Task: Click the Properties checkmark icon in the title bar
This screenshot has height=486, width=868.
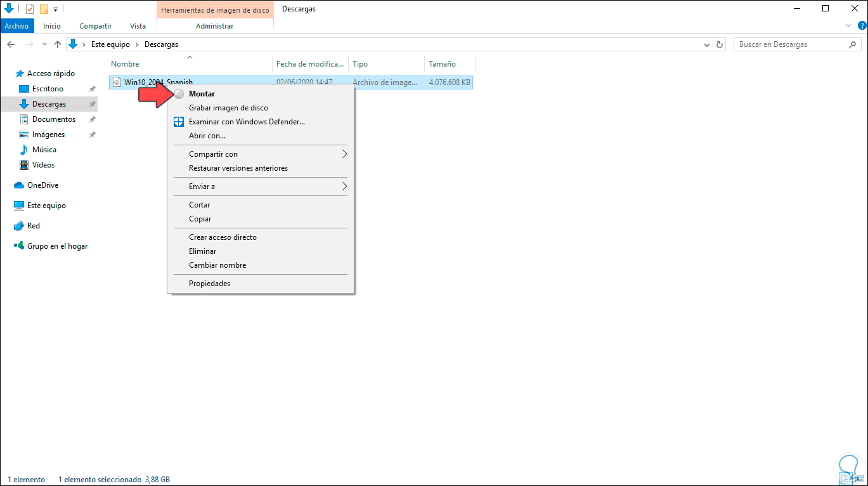Action: coord(30,9)
